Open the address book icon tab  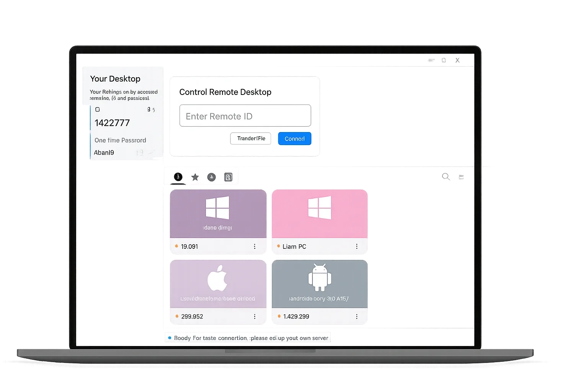point(228,177)
